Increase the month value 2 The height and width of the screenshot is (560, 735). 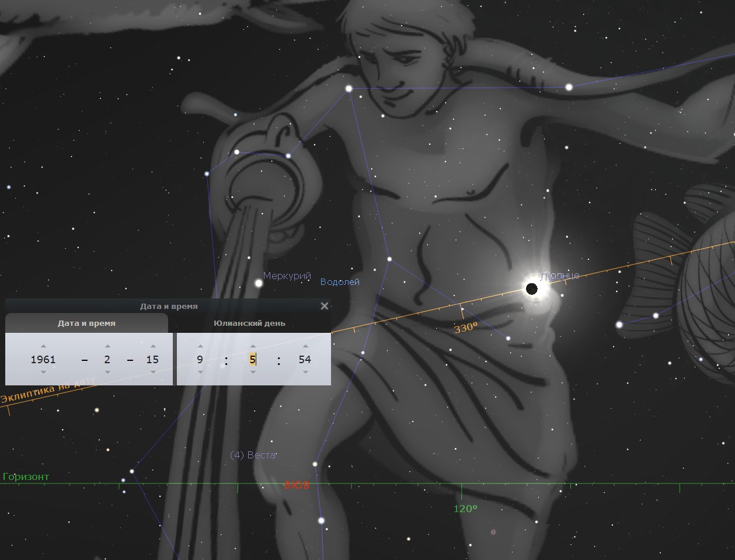107,346
